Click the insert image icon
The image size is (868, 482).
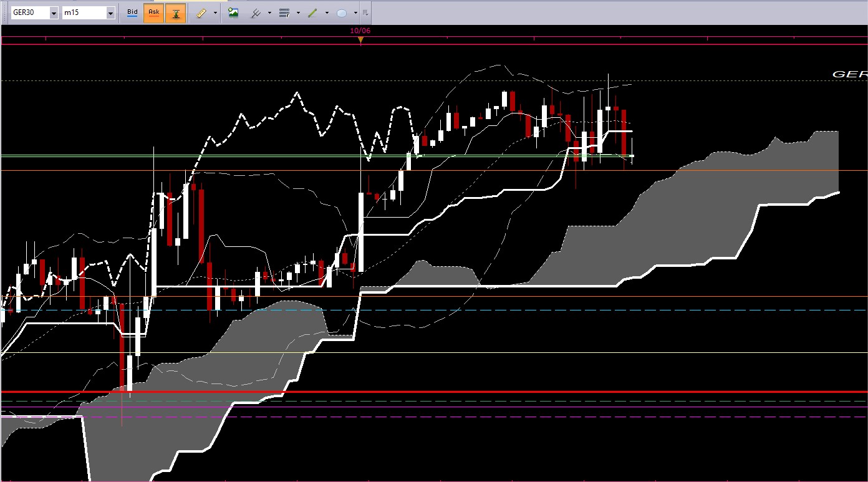click(233, 12)
